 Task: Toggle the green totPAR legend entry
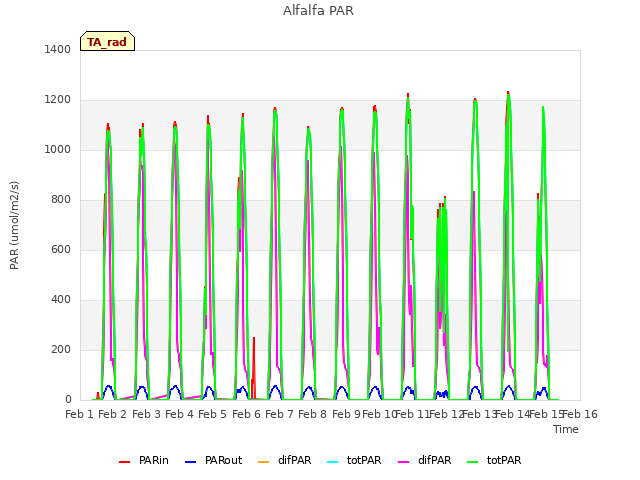(x=494, y=460)
